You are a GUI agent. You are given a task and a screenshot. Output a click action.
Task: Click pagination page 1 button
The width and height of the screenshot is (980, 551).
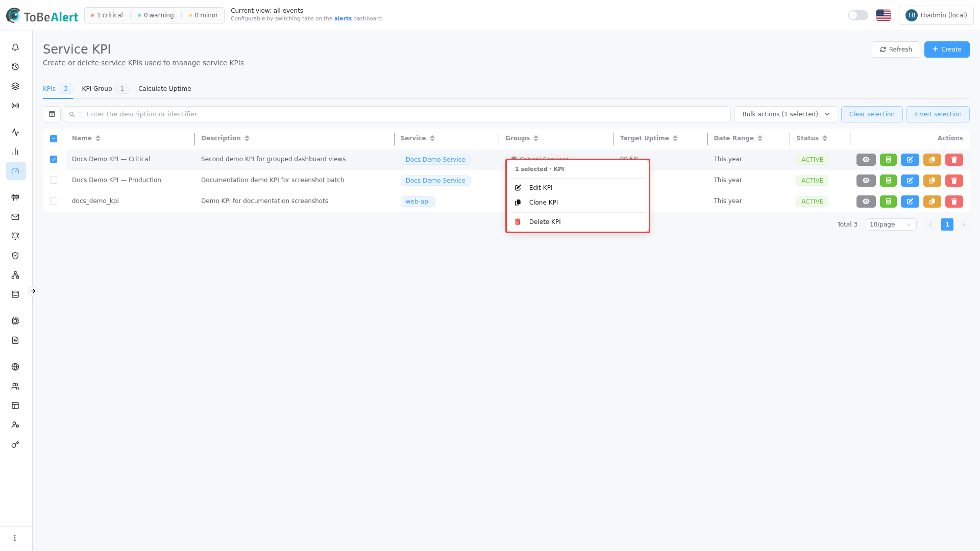(x=947, y=224)
